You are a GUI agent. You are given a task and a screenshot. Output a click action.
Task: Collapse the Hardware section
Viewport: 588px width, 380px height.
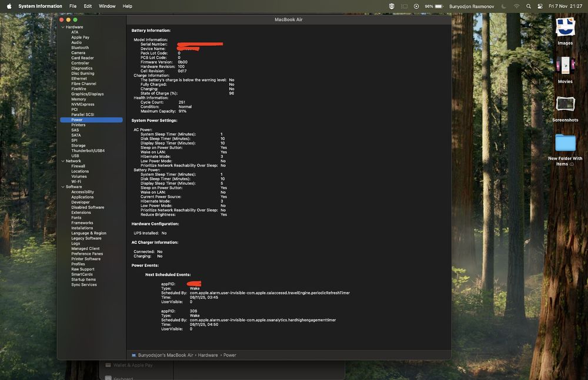point(63,27)
